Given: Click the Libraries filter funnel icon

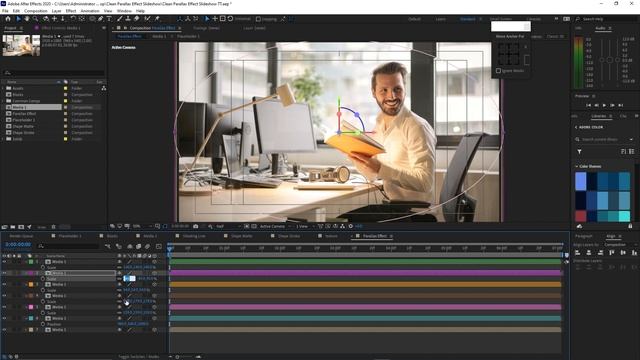Looking at the screenshot, I should (x=579, y=151).
